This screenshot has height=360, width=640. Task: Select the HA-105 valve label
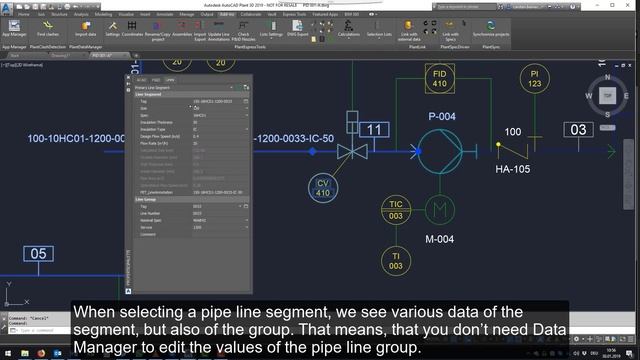click(x=513, y=169)
